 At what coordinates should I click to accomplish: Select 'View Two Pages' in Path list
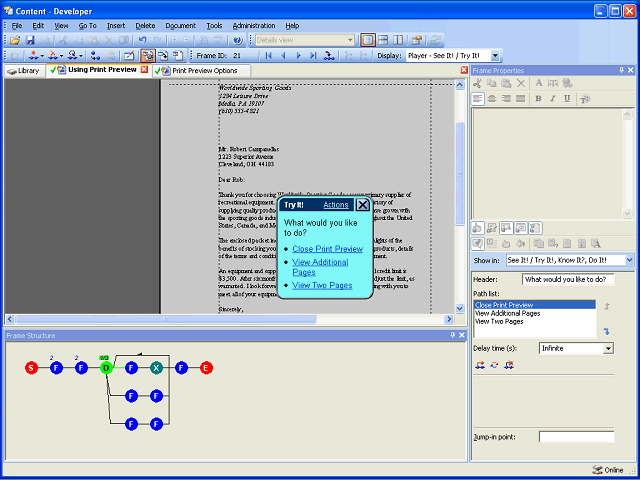click(535, 322)
